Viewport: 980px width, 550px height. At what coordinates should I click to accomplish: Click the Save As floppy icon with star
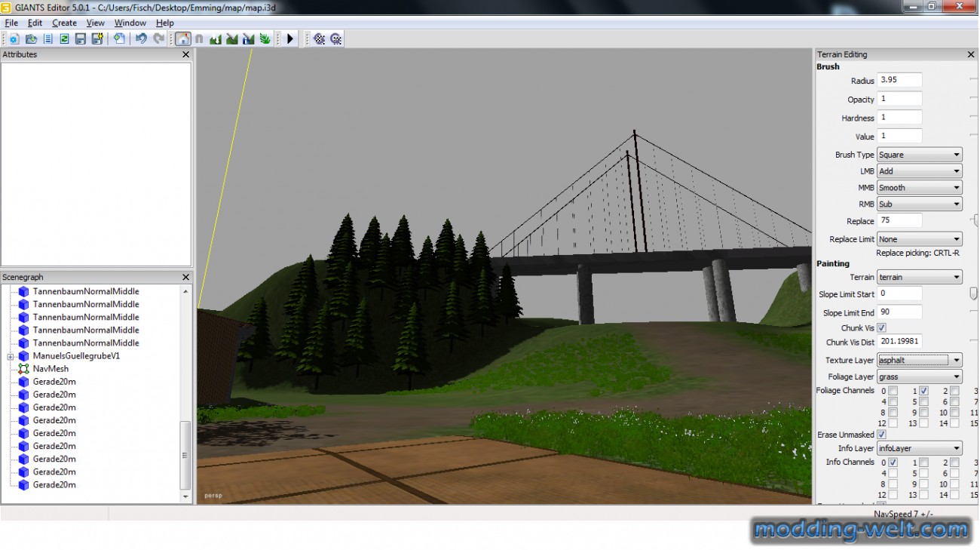(x=97, y=38)
